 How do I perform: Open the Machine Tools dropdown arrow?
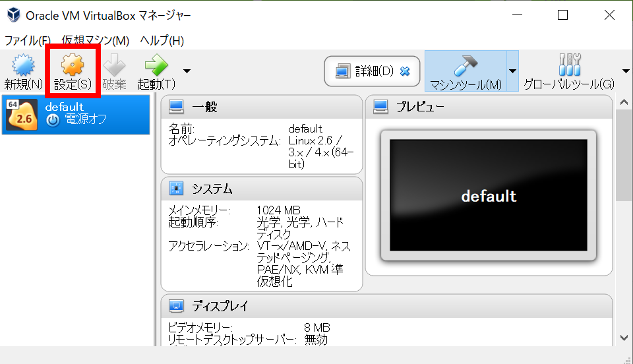513,71
